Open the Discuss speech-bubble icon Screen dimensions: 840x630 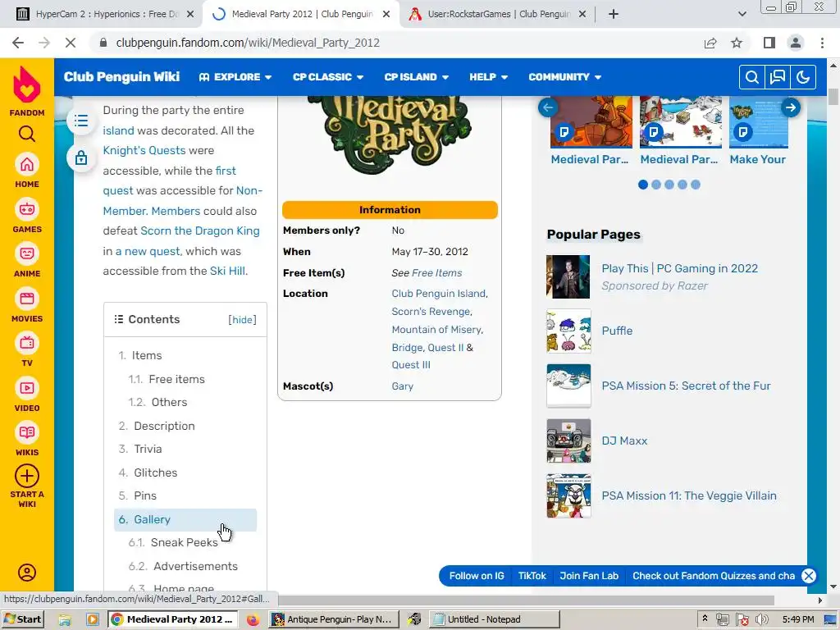(778, 77)
